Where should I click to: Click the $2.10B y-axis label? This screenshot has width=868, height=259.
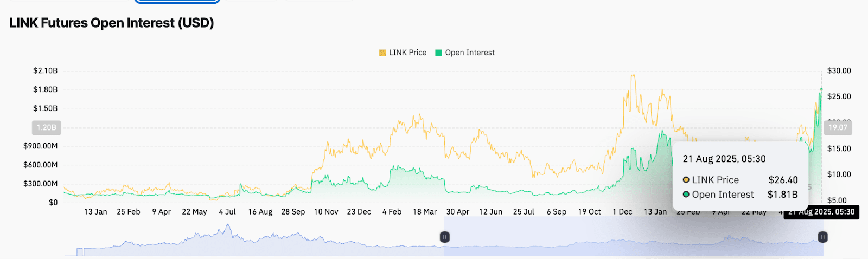pos(45,70)
